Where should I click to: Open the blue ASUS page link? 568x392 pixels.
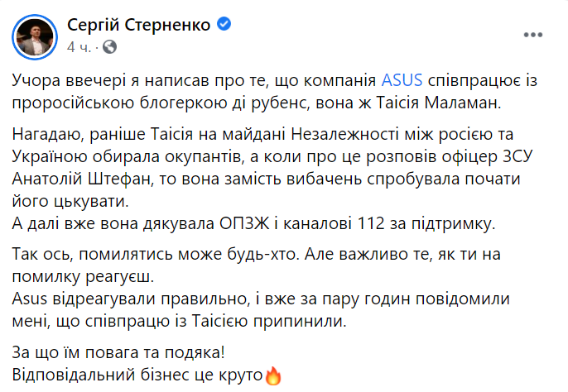pos(402,80)
